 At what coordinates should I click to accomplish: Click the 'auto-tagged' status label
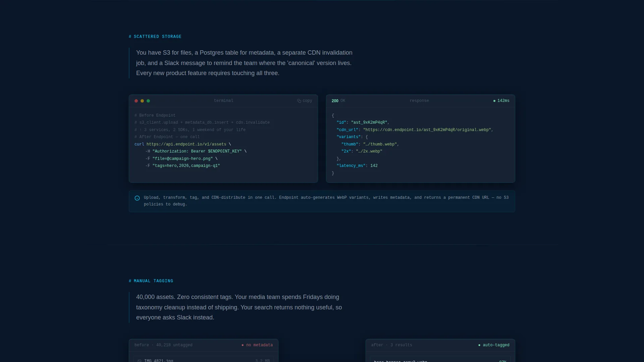[496, 345]
